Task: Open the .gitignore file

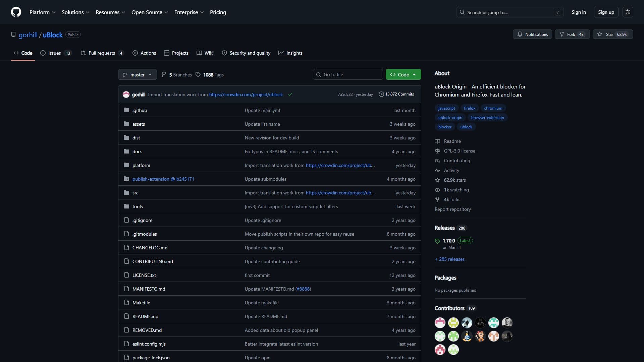Action: click(x=142, y=220)
